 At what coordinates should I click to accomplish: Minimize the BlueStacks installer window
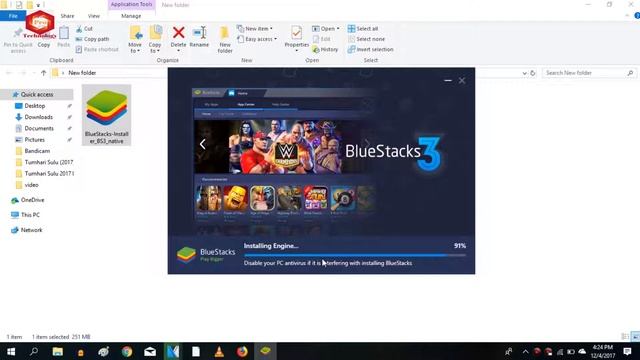(x=448, y=81)
